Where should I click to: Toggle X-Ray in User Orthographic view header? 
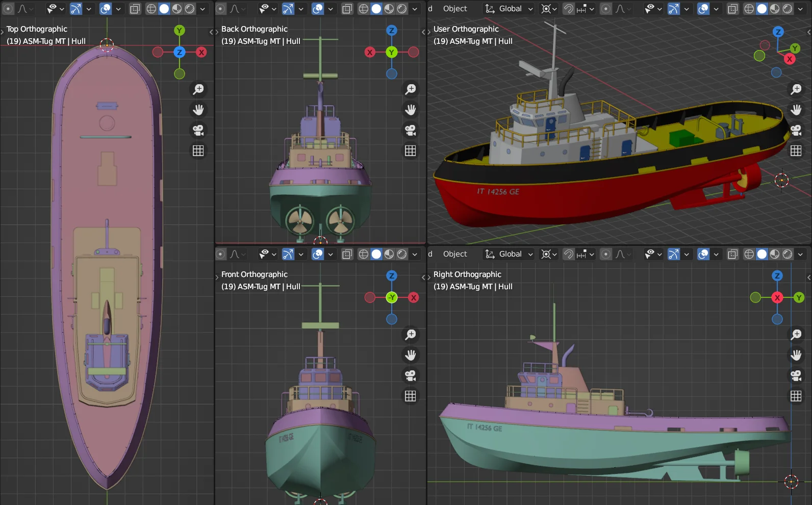(732, 9)
